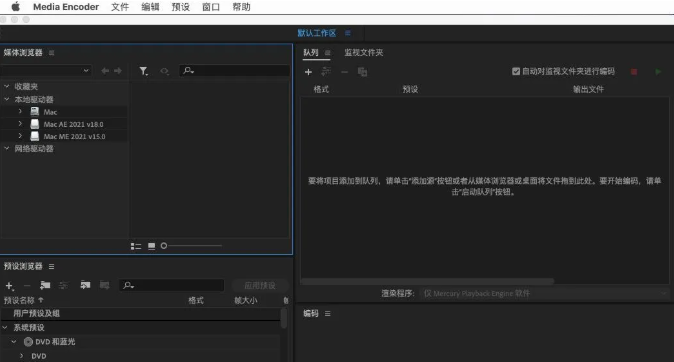Open the 预设浏览器 panel menu icon
Viewport: 674px width, 362px height.
pyautogui.click(x=52, y=267)
